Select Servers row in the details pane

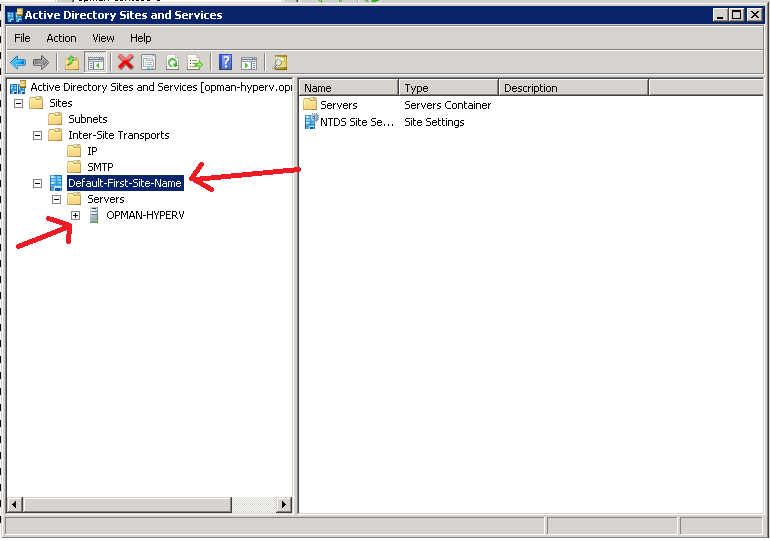click(338, 105)
